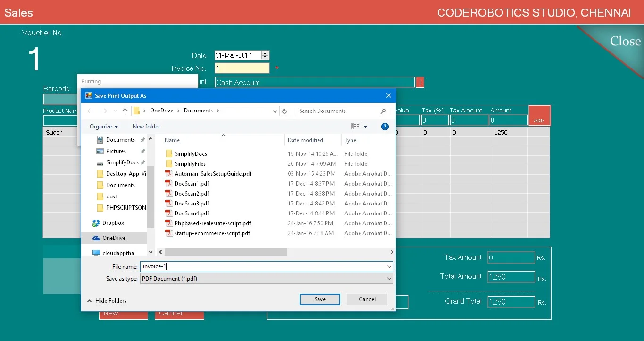This screenshot has width=644, height=341.
Task: Select Automan-SalesSetupGuide.pdf file
Action: click(x=213, y=174)
